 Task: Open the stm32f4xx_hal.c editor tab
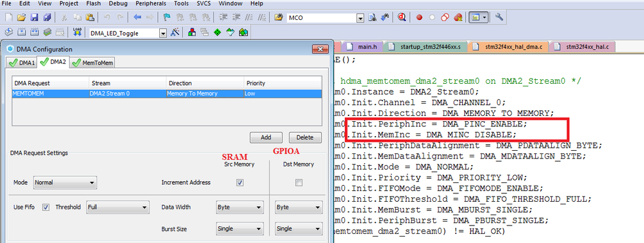[582, 47]
